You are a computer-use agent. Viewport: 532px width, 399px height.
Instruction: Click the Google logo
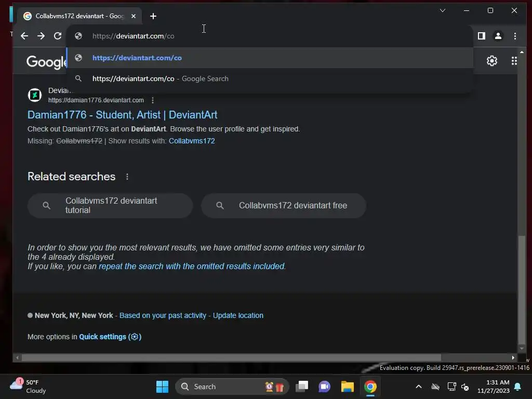pos(46,62)
